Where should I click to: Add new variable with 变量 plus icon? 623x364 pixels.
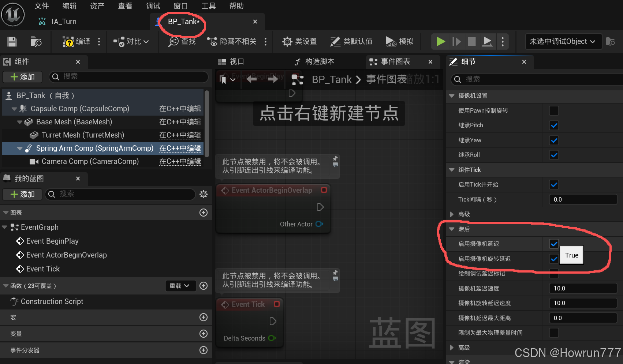coord(204,334)
